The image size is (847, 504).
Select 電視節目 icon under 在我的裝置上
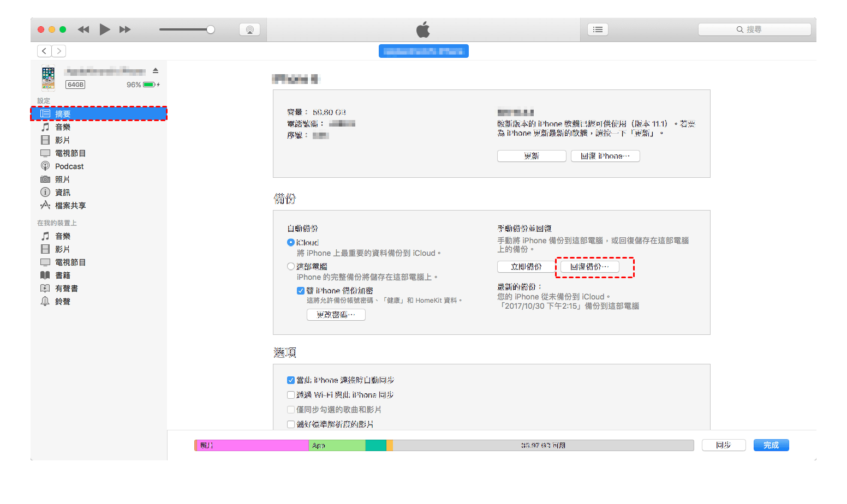[x=45, y=262]
